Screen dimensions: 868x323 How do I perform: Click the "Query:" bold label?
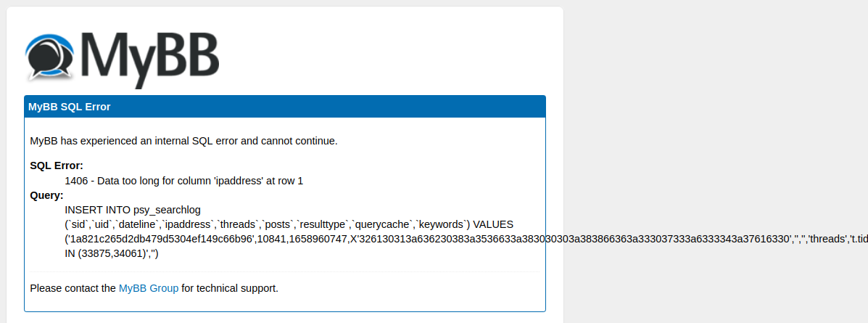[47, 195]
